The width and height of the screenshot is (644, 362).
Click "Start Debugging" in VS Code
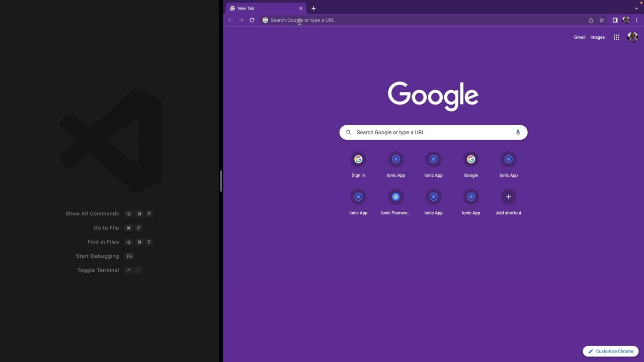(x=97, y=256)
